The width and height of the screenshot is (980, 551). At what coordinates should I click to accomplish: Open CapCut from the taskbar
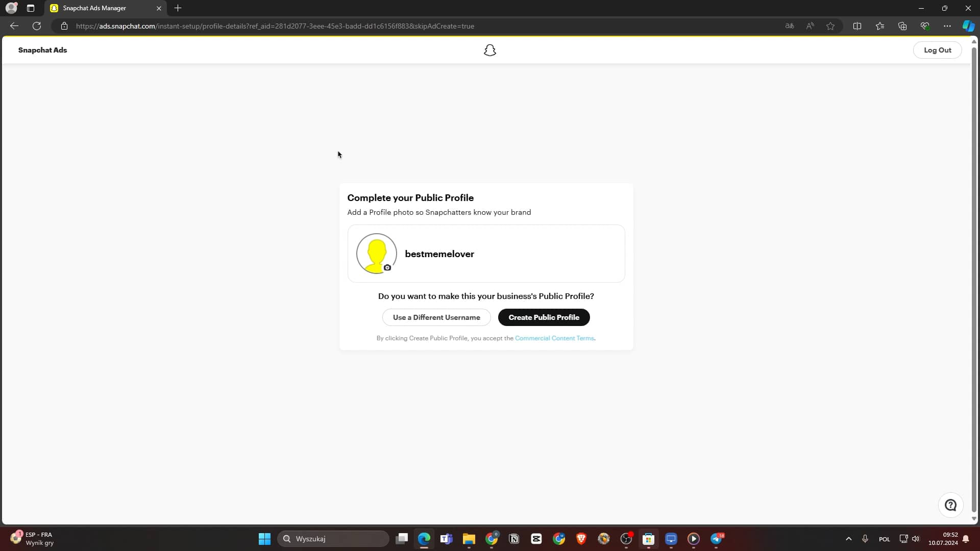pyautogui.click(x=536, y=539)
